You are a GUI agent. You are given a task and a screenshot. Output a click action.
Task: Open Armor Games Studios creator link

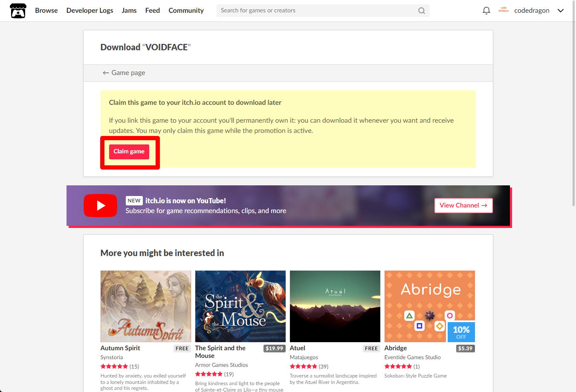click(221, 365)
